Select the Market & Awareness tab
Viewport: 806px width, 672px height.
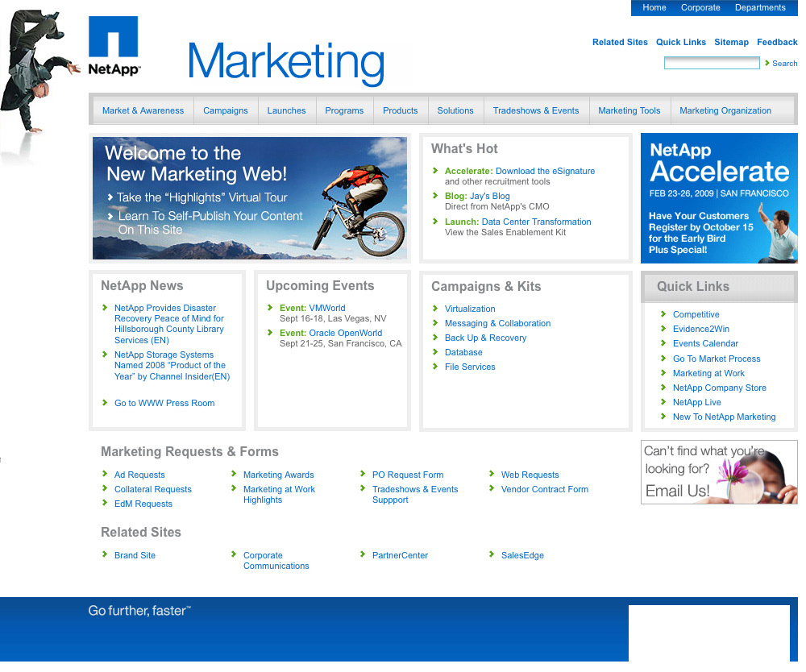[143, 110]
